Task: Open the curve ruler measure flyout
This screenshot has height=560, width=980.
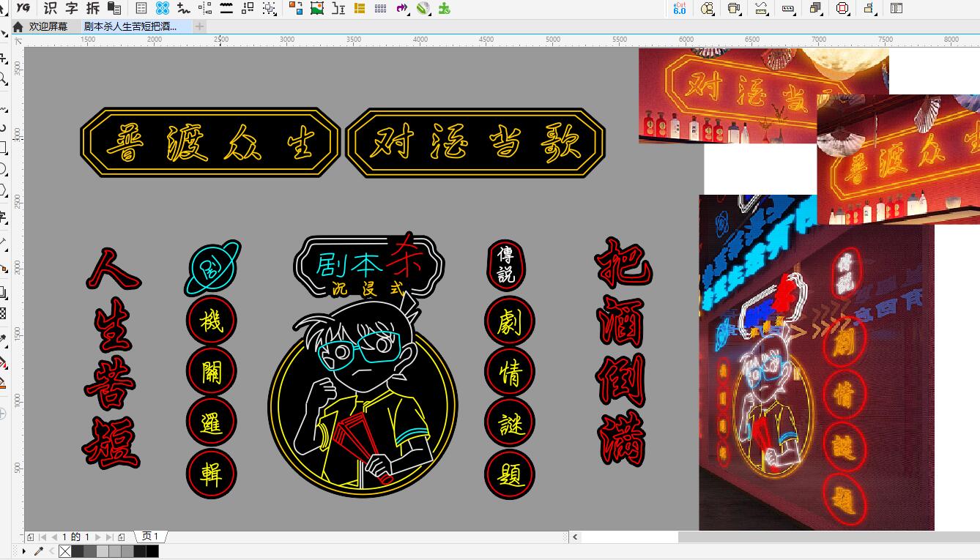Action: [x=761, y=8]
